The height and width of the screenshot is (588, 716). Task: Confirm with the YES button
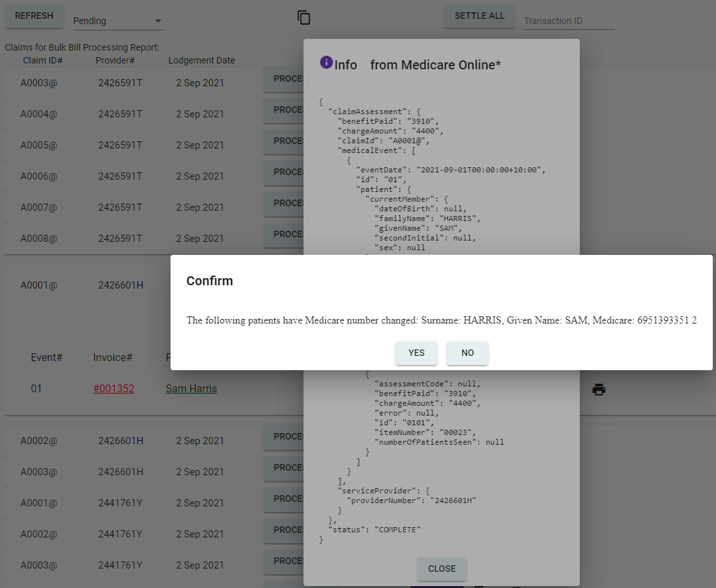click(x=416, y=353)
